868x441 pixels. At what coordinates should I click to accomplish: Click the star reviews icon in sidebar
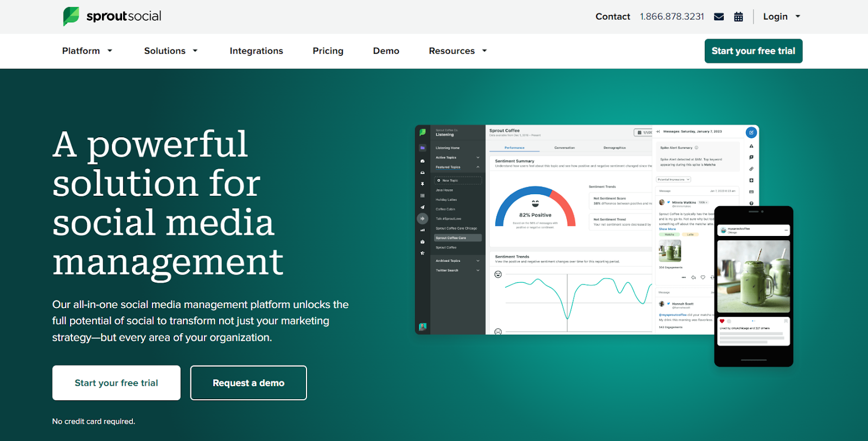click(x=423, y=253)
